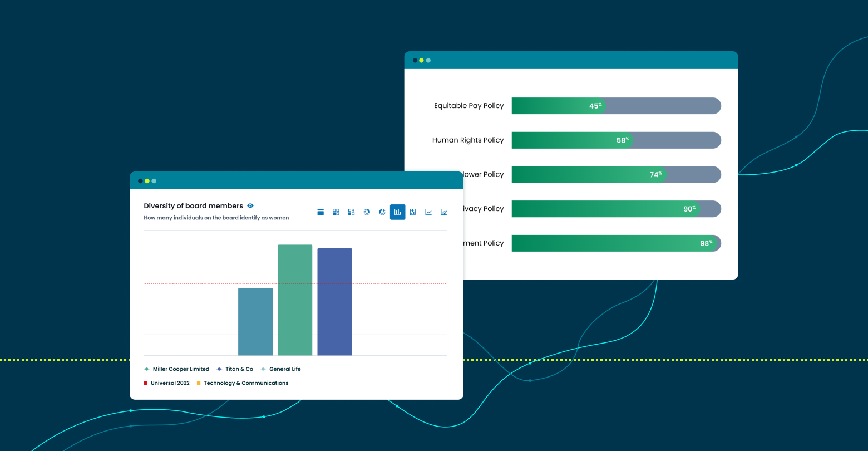Click the "How many individuals on the board identify as women" subtitle
The image size is (868, 451).
click(x=216, y=218)
